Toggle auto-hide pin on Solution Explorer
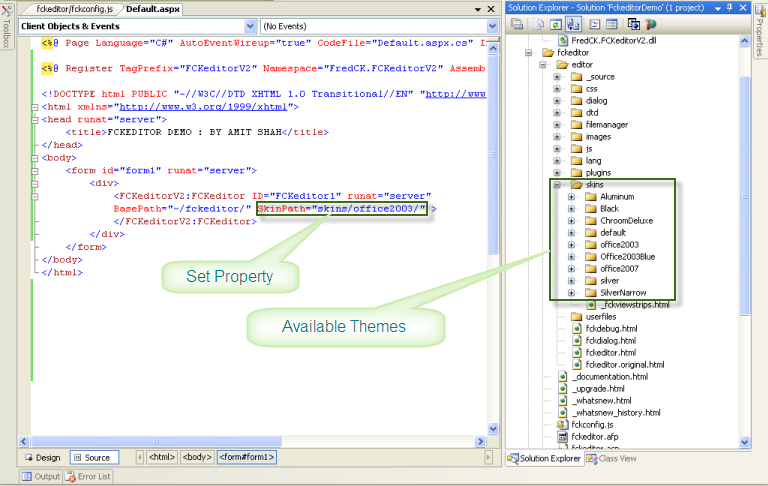The width and height of the screenshot is (768, 486). [x=730, y=7]
